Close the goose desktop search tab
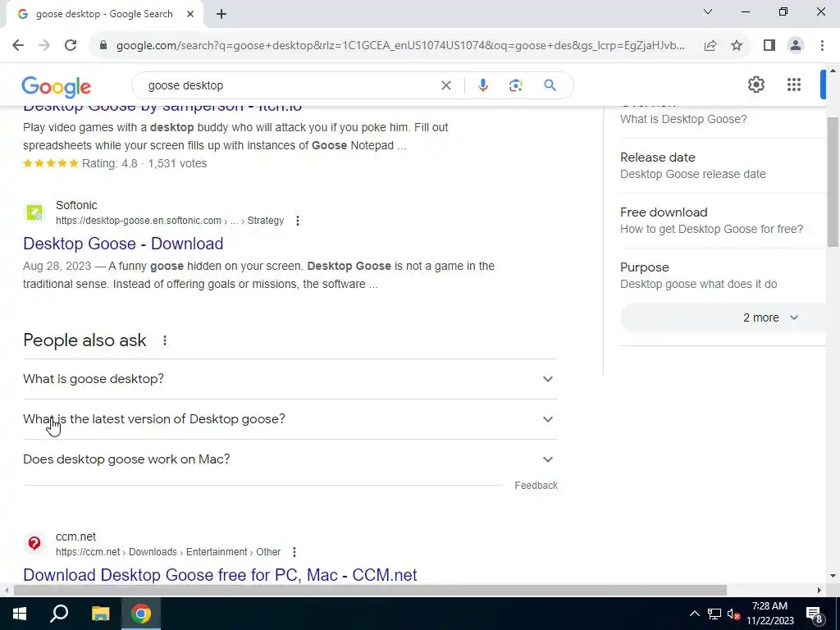This screenshot has height=630, width=840. pos(190,15)
